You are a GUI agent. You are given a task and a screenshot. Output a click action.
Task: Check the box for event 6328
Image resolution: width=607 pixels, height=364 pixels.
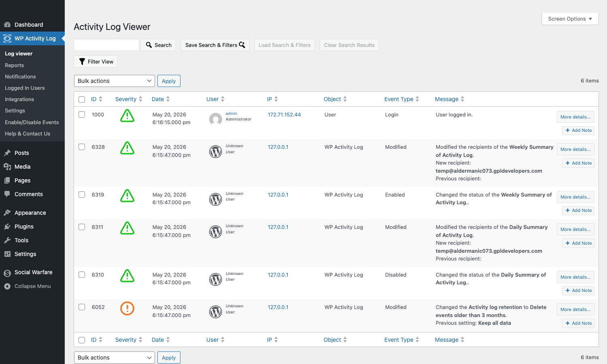pyautogui.click(x=82, y=147)
